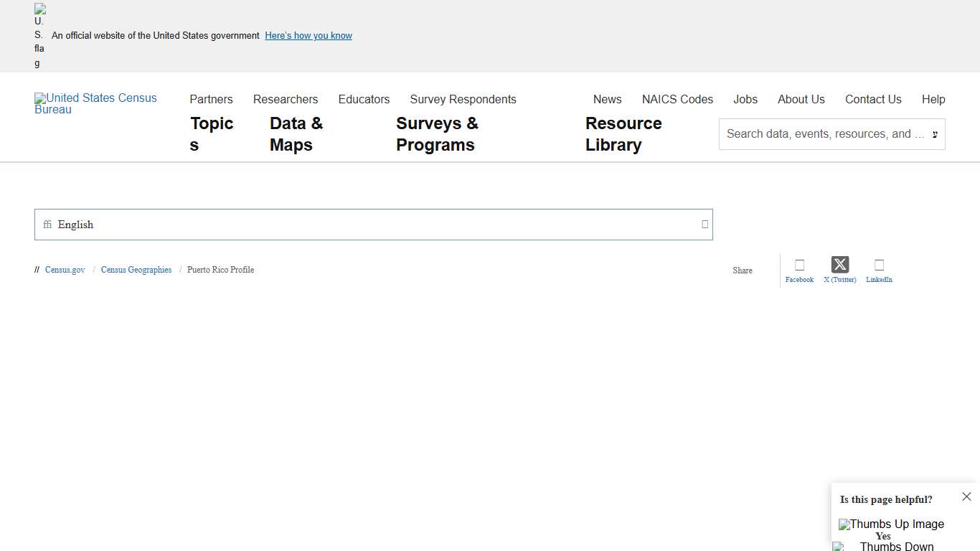
Task: Click the search magnifier icon
Action: pos(934,134)
